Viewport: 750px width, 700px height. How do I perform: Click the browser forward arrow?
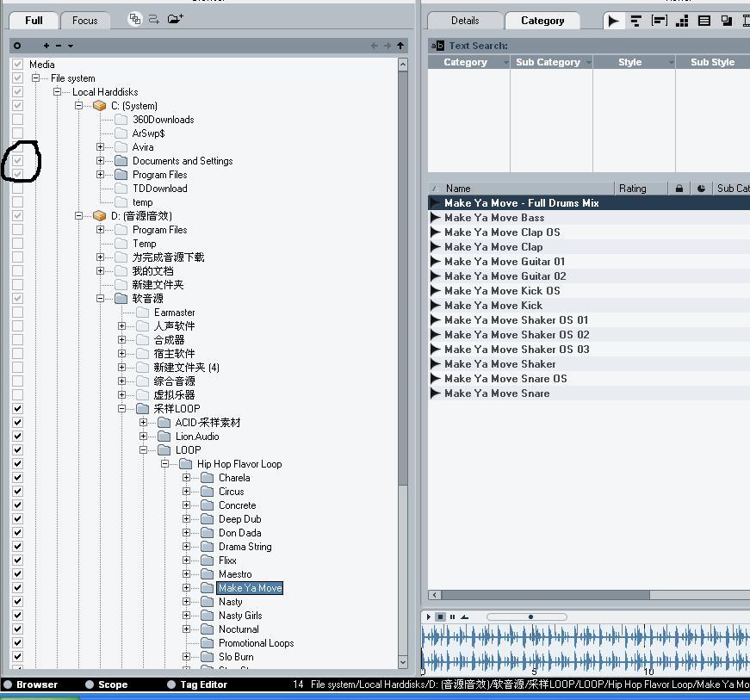[387, 46]
